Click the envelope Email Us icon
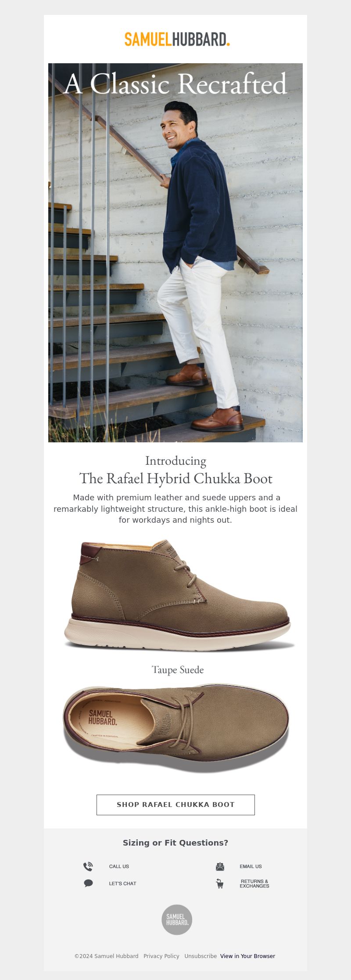Image resolution: width=351 pixels, height=980 pixels. 220,866
